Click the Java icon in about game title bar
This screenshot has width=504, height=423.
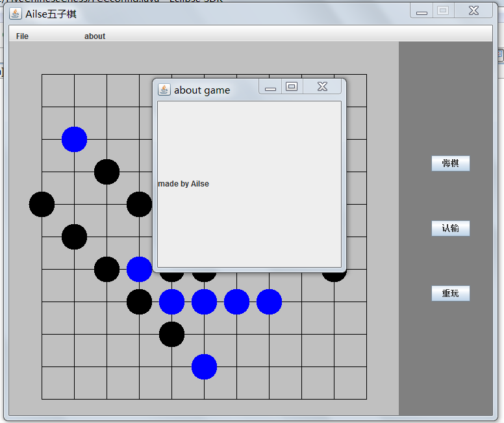pyautogui.click(x=164, y=90)
